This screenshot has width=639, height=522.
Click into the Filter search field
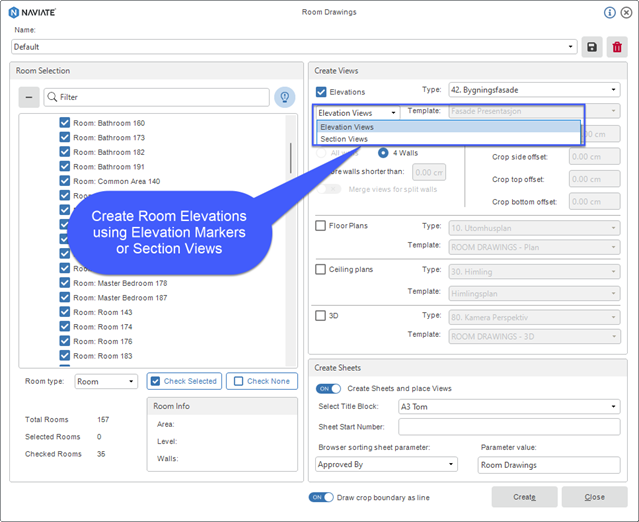pos(156,97)
